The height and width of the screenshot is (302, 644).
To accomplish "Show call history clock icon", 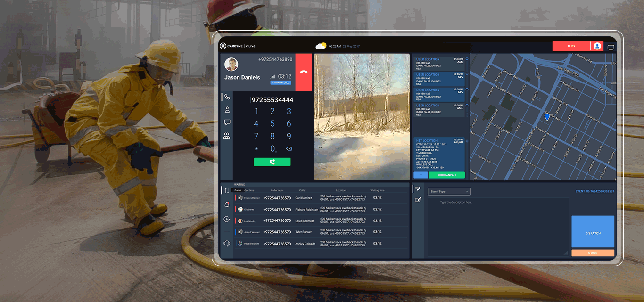I will click(x=227, y=219).
